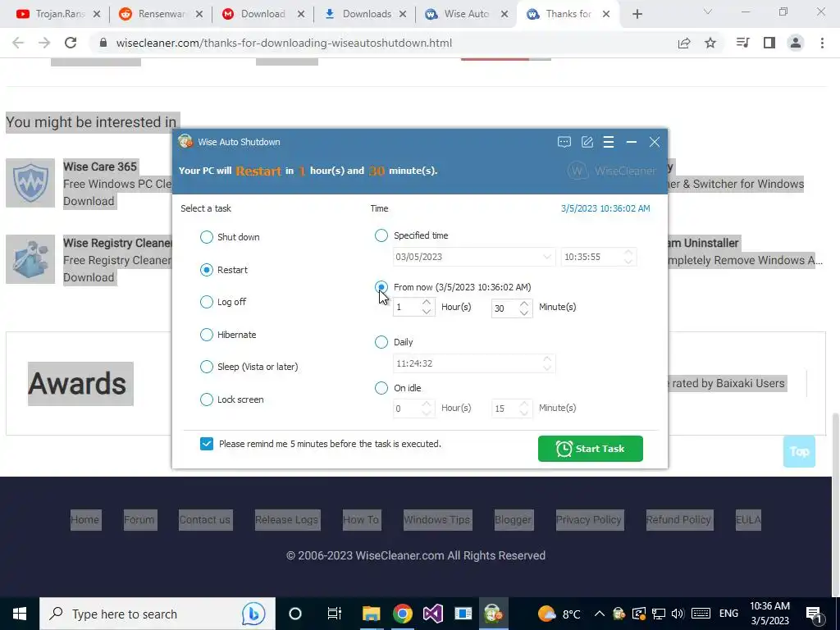Open the media control icon in Chrome toolbar
The width and height of the screenshot is (840, 630).
[x=743, y=43]
